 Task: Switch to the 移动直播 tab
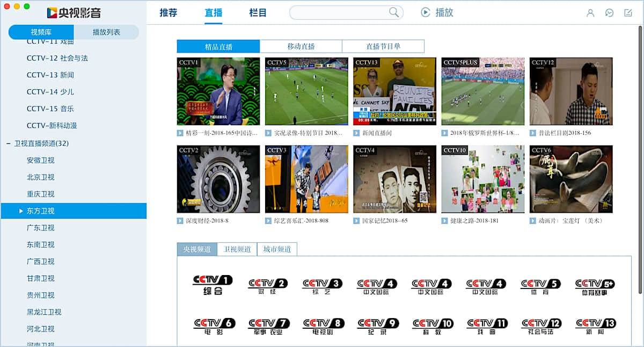point(301,46)
